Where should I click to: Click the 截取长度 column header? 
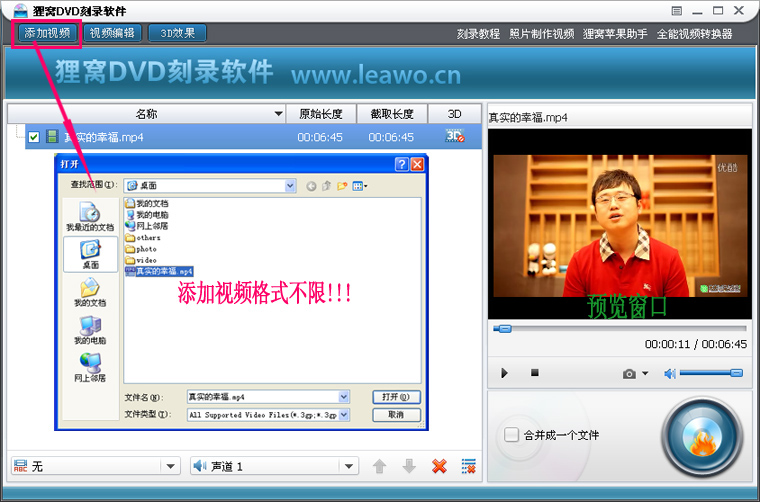point(392,114)
